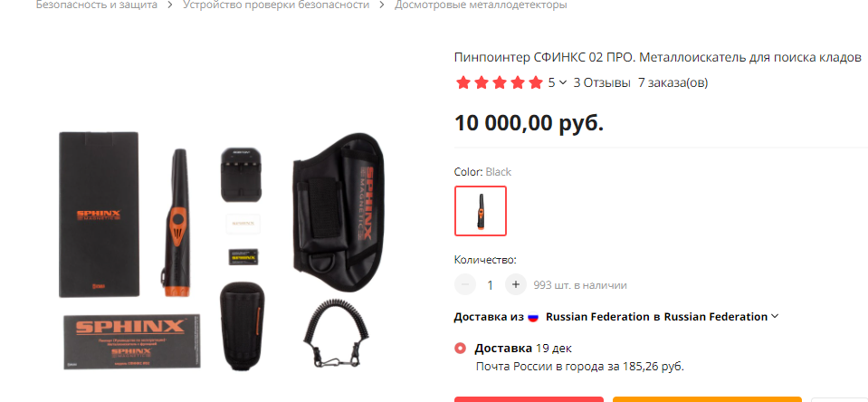Click the fifth red rating star

pyautogui.click(x=535, y=83)
